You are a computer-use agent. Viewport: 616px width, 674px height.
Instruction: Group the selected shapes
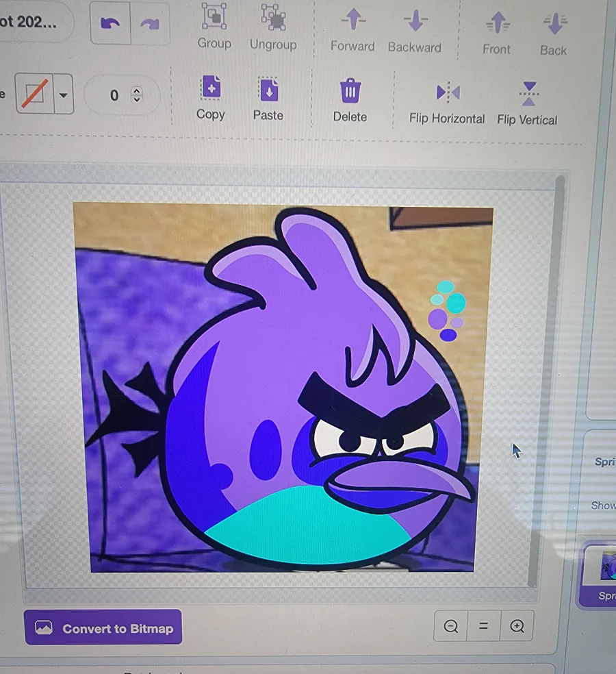pos(214,26)
